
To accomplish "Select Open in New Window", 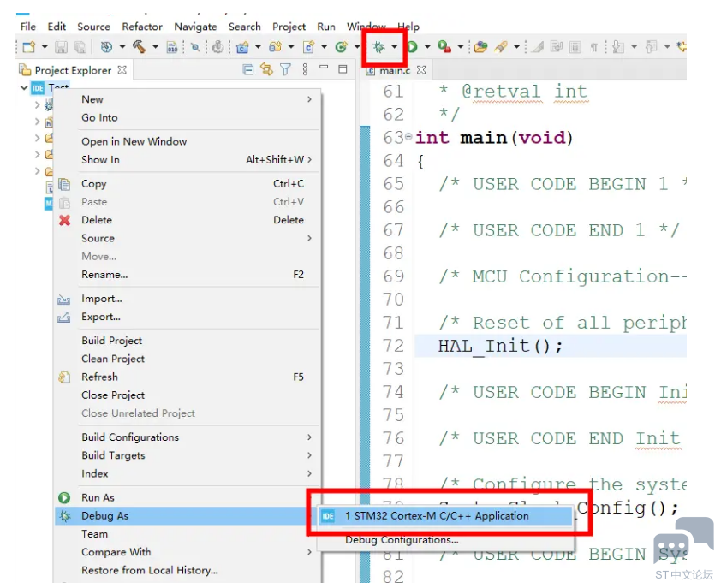I will [186, 141].
